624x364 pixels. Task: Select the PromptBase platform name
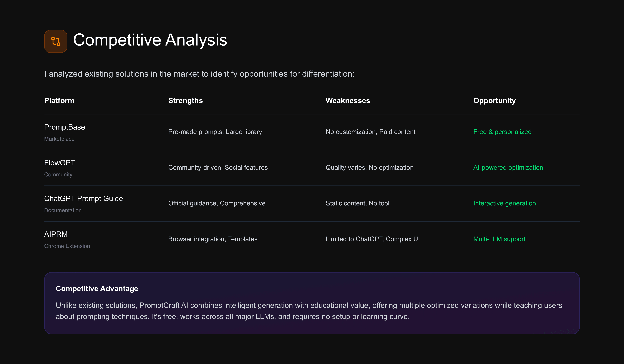click(x=64, y=127)
